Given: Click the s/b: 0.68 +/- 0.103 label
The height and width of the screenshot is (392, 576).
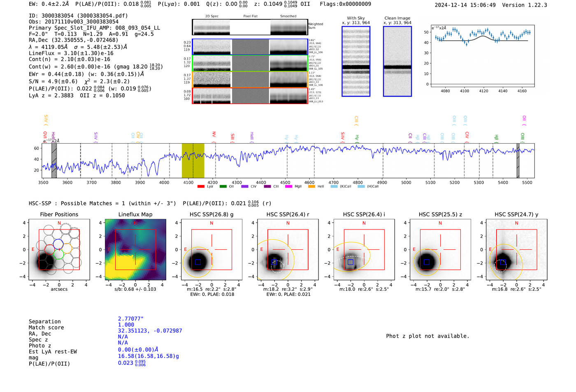Looking at the screenshot, I should (135, 289).
